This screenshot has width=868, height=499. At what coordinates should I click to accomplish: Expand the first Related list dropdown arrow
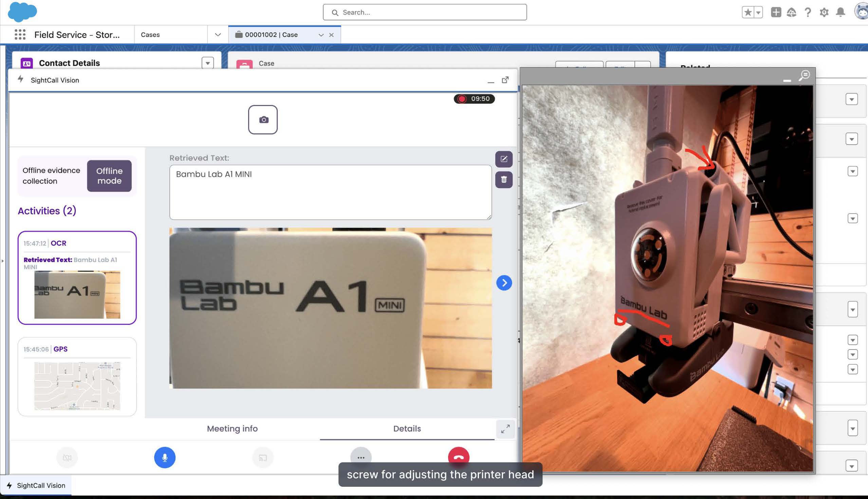tap(852, 100)
